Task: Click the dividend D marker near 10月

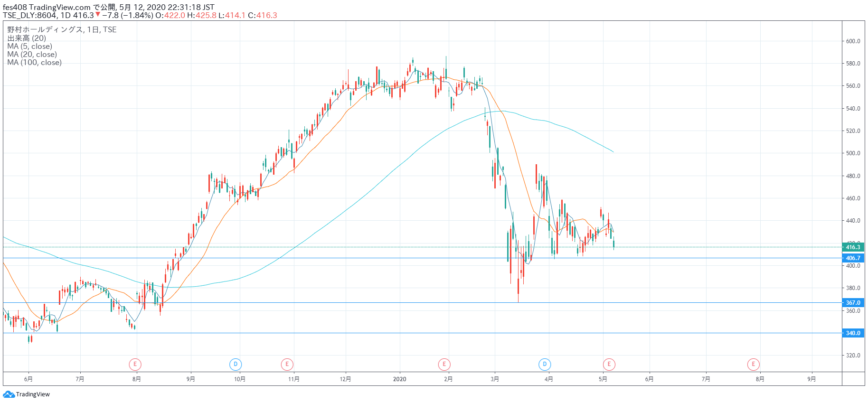Action: 236,365
